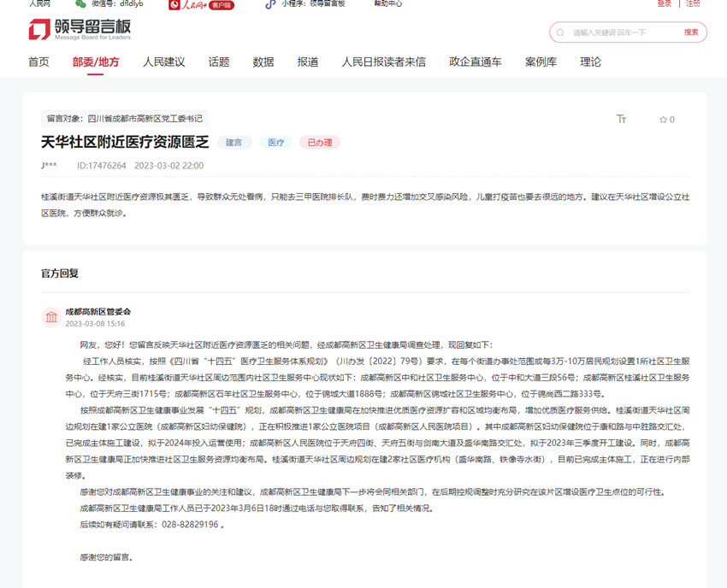
Task: Click the WeChat icon in top bar
Action: point(80,4)
